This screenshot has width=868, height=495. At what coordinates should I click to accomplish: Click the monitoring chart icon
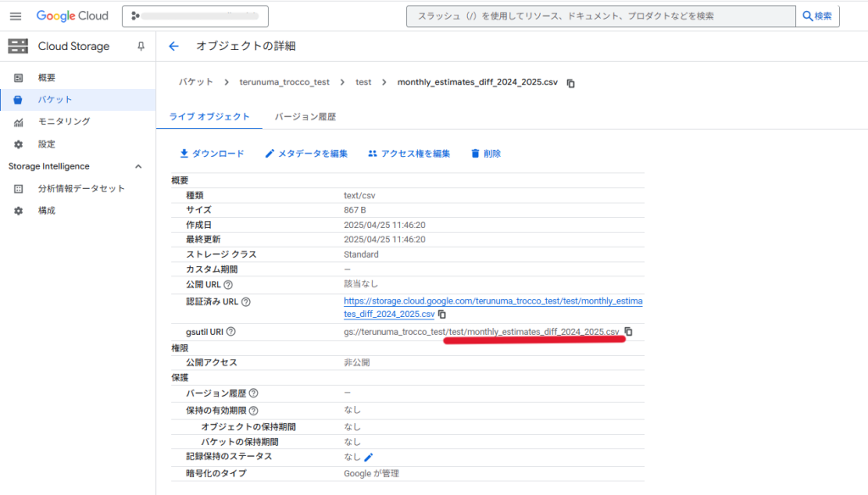coord(19,122)
